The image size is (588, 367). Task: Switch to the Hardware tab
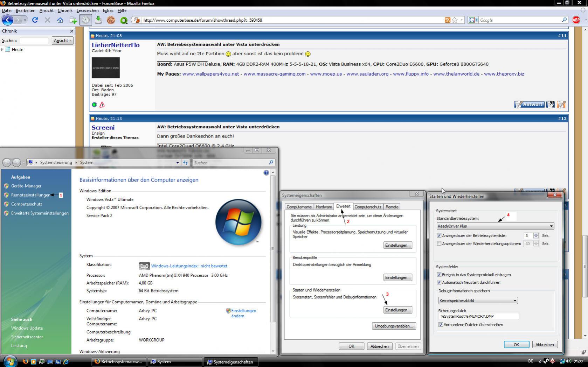coord(324,207)
